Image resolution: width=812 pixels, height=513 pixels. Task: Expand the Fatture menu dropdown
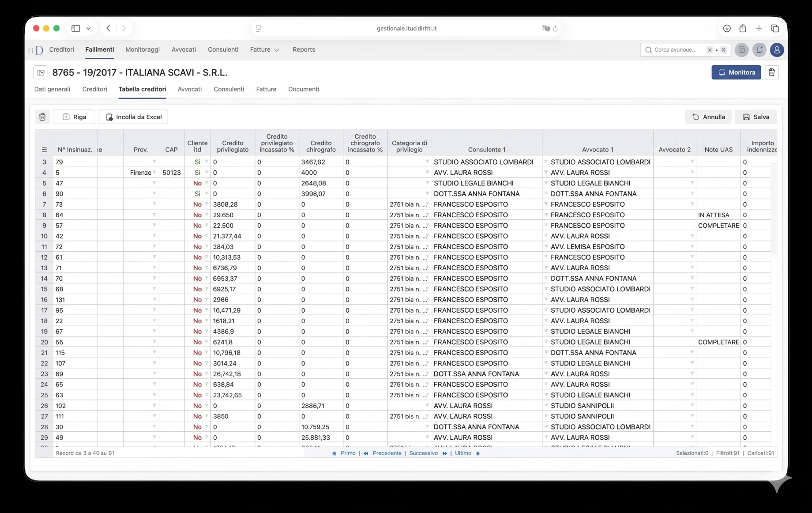(264, 50)
